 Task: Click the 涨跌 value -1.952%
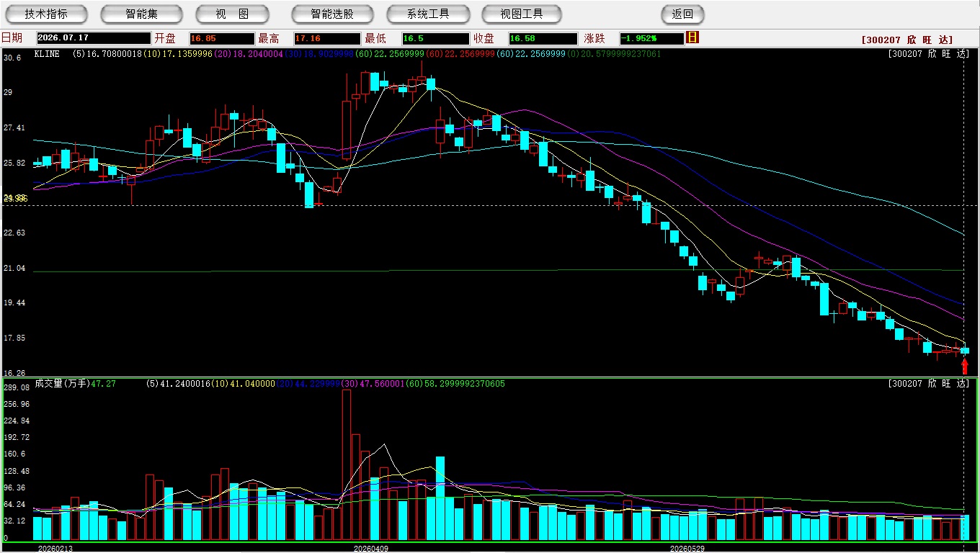[651, 38]
